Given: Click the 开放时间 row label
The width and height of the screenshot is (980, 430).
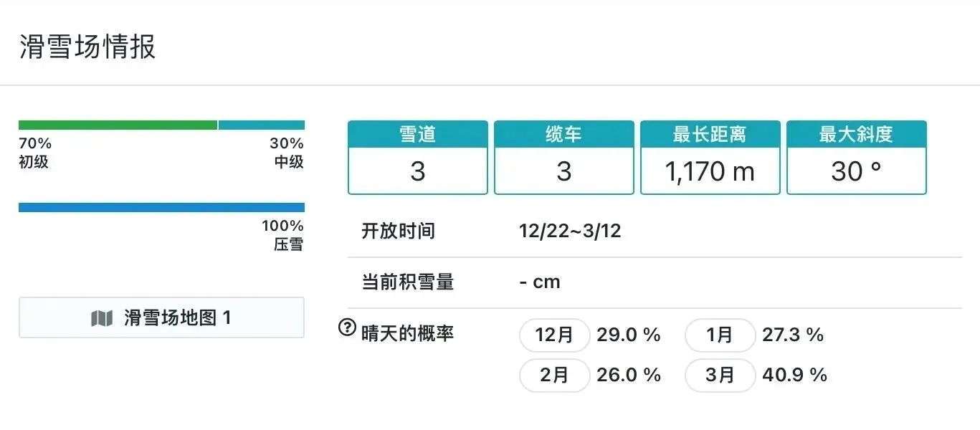Looking at the screenshot, I should (398, 231).
